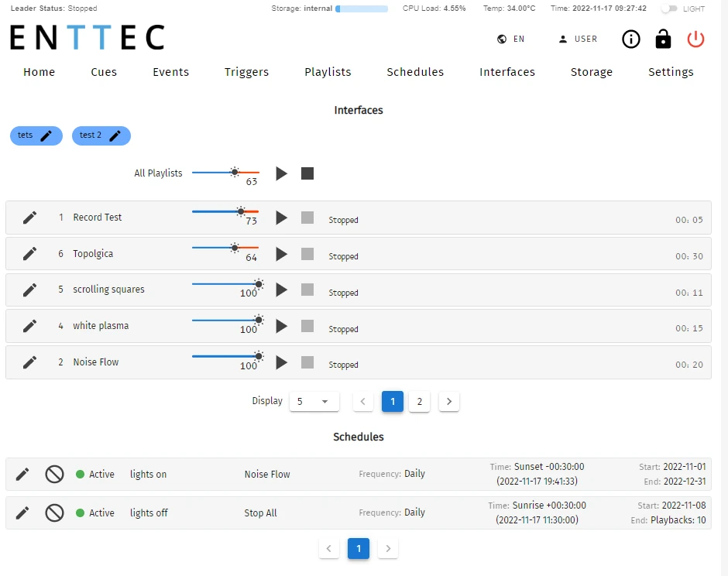Click the lock icon in header

tap(663, 39)
